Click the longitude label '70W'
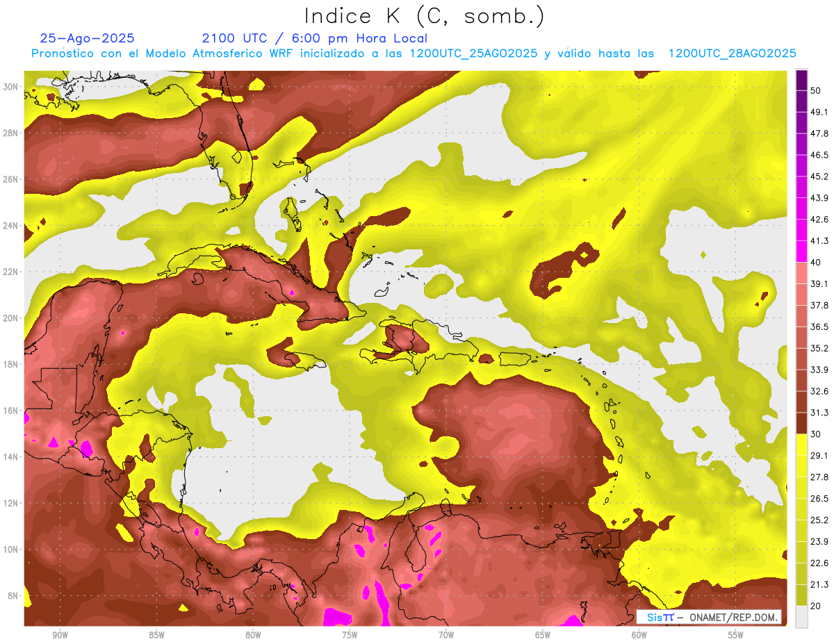The height and width of the screenshot is (644, 834). point(446,635)
